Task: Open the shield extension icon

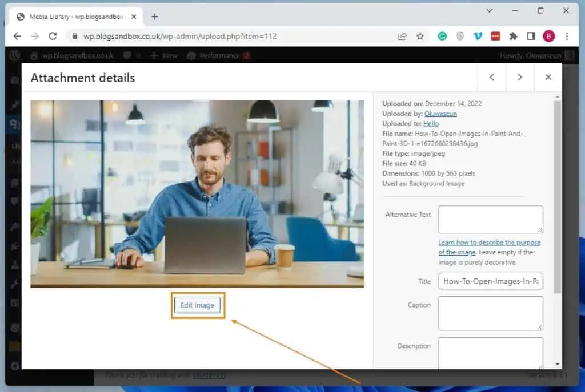Action: 460,36
